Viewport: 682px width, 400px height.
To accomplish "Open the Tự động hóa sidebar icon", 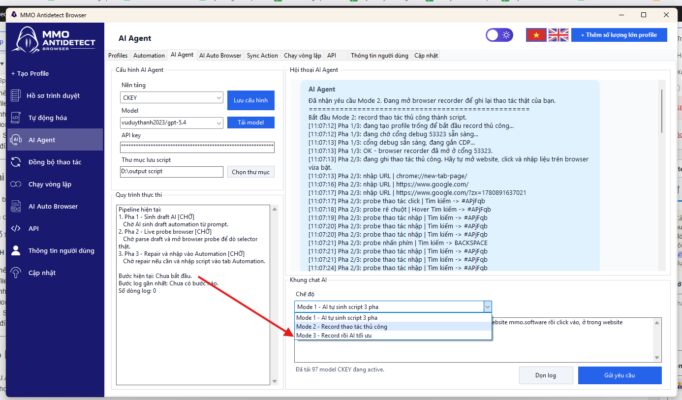I will coord(16,117).
